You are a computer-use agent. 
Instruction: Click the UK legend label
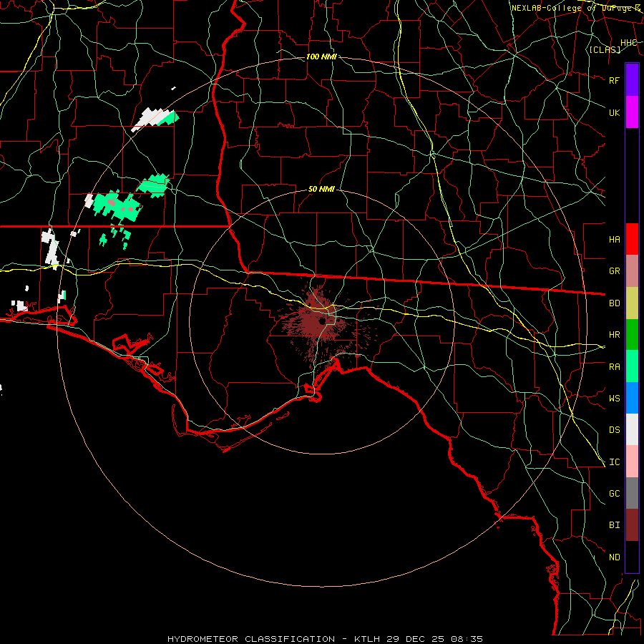(614, 112)
